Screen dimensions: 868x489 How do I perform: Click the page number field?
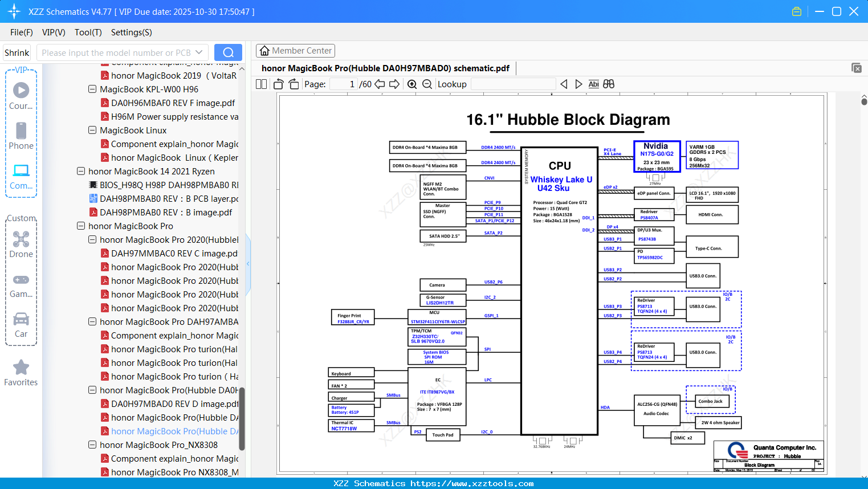tap(344, 84)
